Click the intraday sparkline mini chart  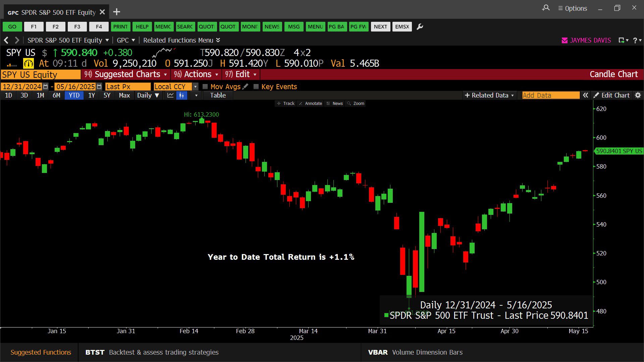tap(163, 53)
